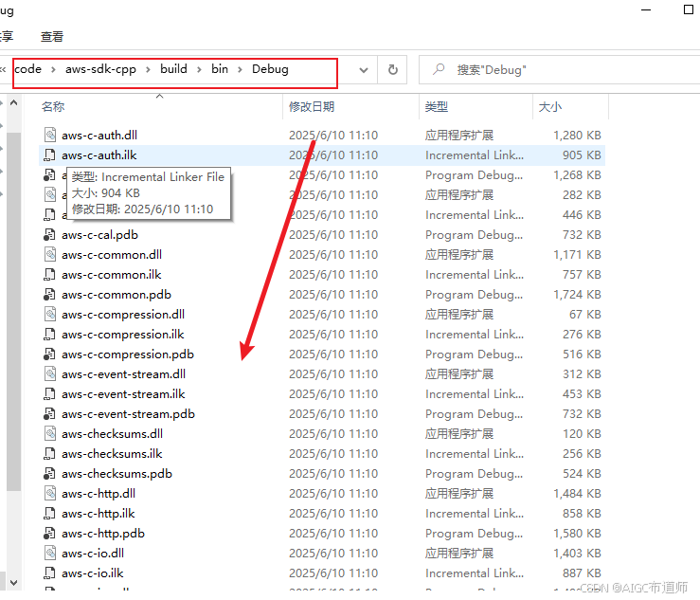Select the file name aws-c-cal.pdb
This screenshot has width=700, height=600.
pos(100,234)
